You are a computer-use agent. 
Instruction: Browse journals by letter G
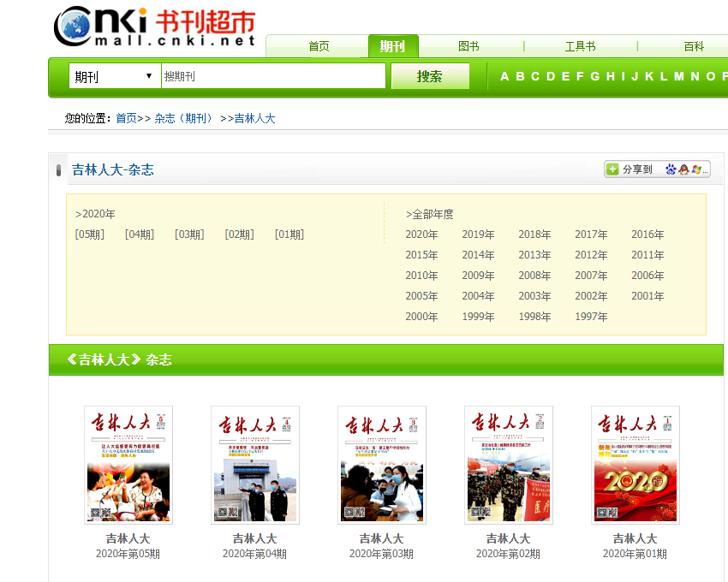[x=594, y=76]
